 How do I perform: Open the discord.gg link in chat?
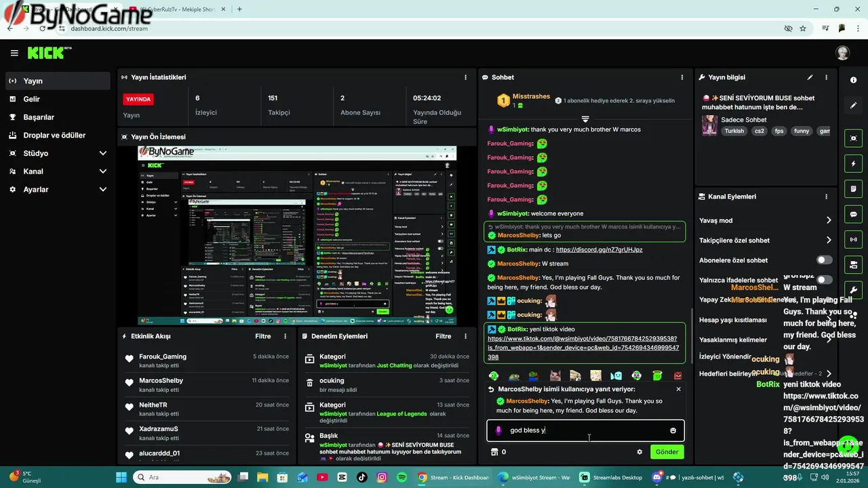(599, 250)
